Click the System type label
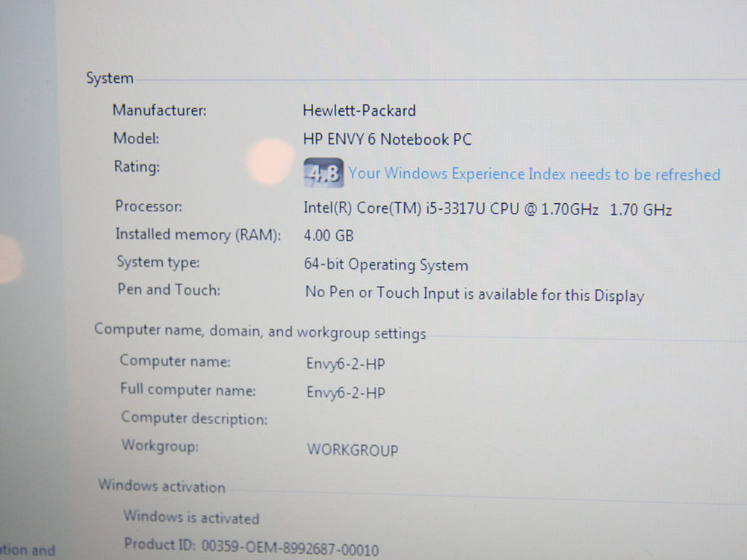This screenshot has height=560, width=747. pyautogui.click(x=158, y=262)
